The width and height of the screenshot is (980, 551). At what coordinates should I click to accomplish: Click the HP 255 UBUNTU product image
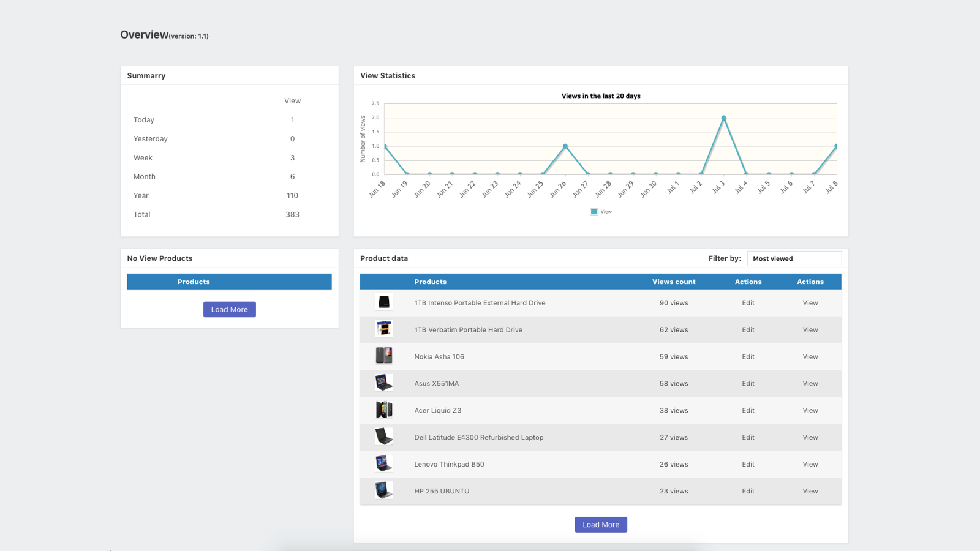click(384, 490)
